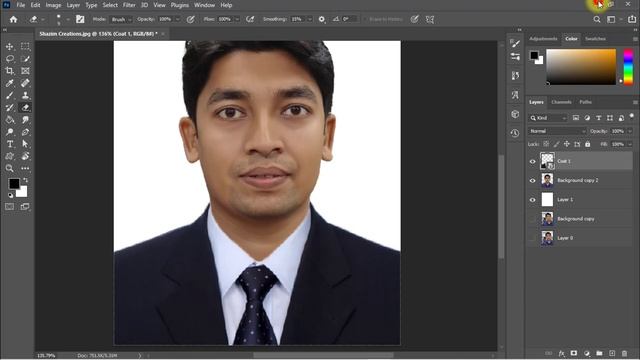This screenshot has width=640, height=360.
Task: Open the 3D panel cube icon
Action: coord(515,114)
